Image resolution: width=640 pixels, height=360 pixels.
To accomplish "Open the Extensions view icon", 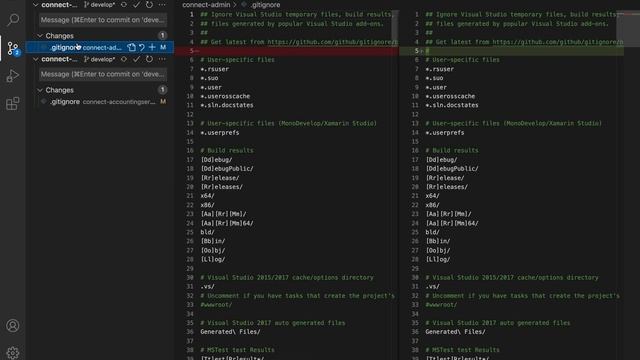I will [13, 103].
